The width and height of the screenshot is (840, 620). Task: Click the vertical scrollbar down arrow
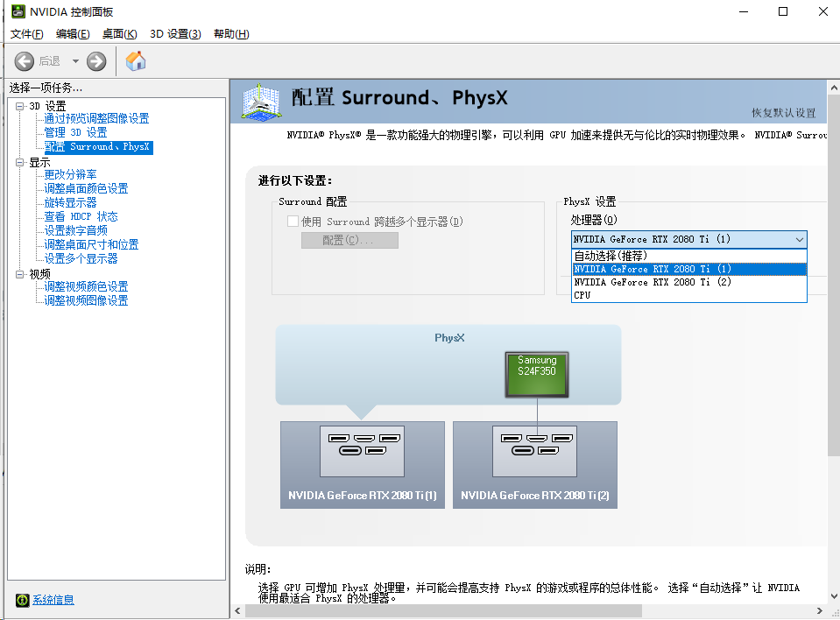coord(834,596)
